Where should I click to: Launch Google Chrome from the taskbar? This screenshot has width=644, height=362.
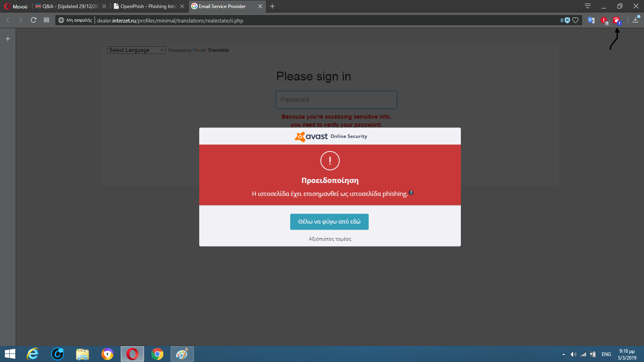point(157,354)
